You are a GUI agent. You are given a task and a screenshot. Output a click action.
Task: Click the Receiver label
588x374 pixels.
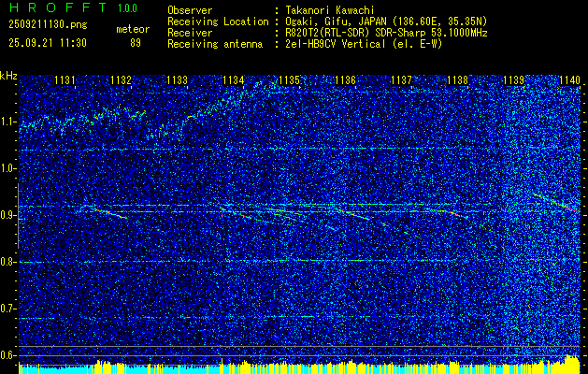coord(190,33)
